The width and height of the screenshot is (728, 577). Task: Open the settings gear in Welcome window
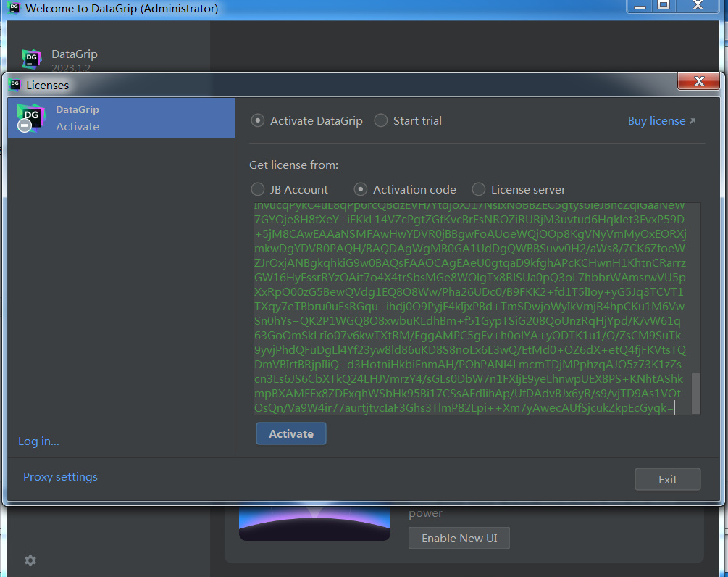click(x=30, y=560)
